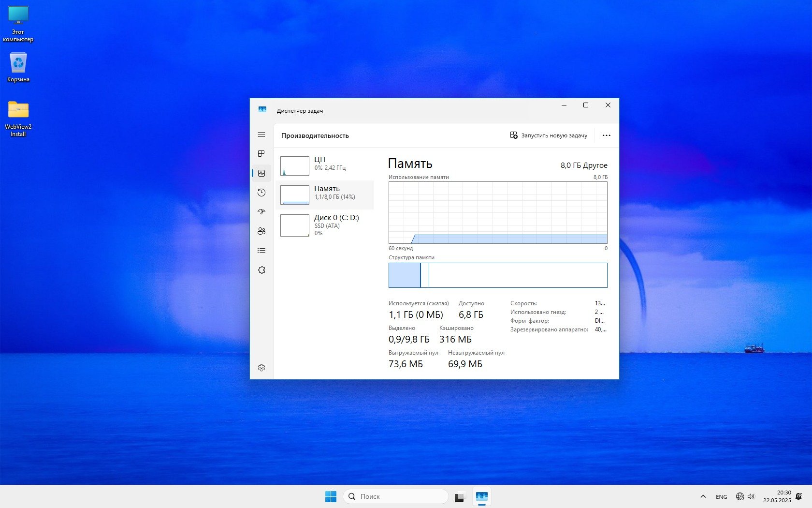Open the Processes page in sidebar

point(261,154)
